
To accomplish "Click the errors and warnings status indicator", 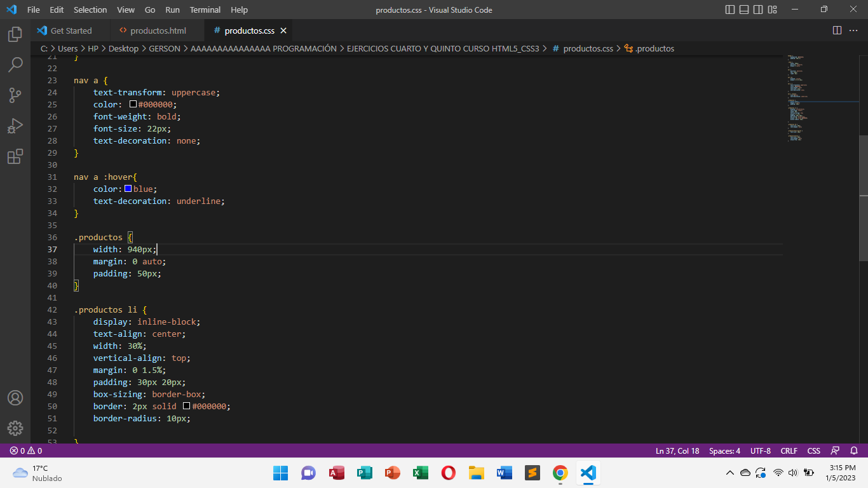I will tap(26, 451).
